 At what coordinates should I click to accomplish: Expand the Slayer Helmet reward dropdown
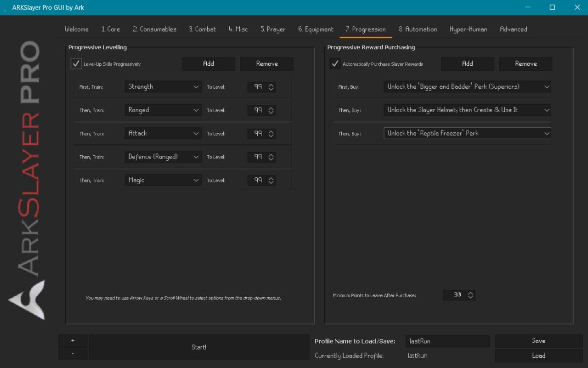point(467,110)
